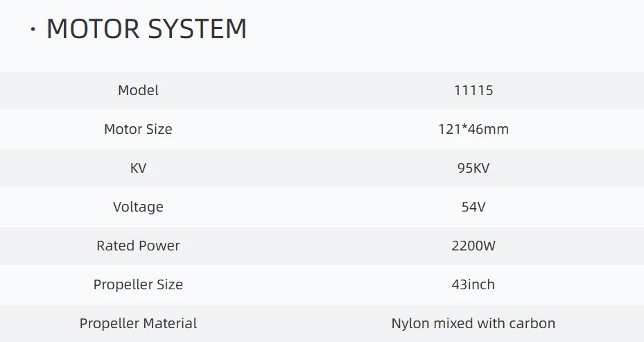
Task: Click the word MOTOR in heading
Action: 92,29
